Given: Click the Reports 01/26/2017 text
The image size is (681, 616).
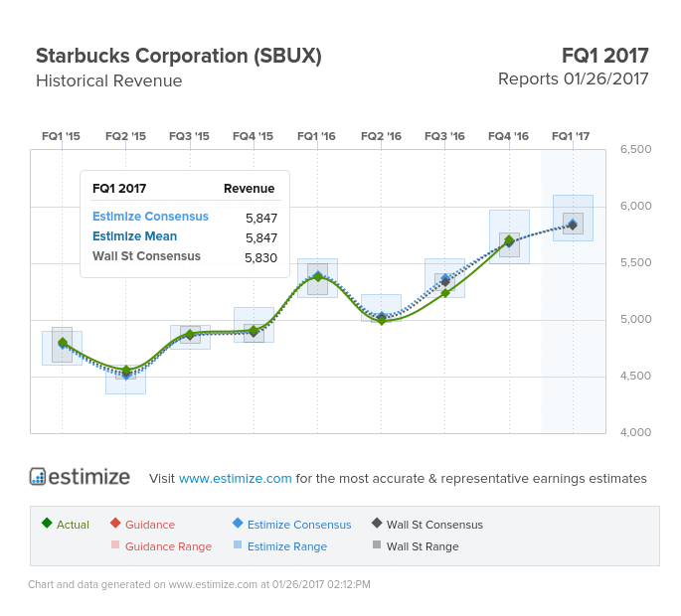Looking at the screenshot, I should click(x=573, y=79).
